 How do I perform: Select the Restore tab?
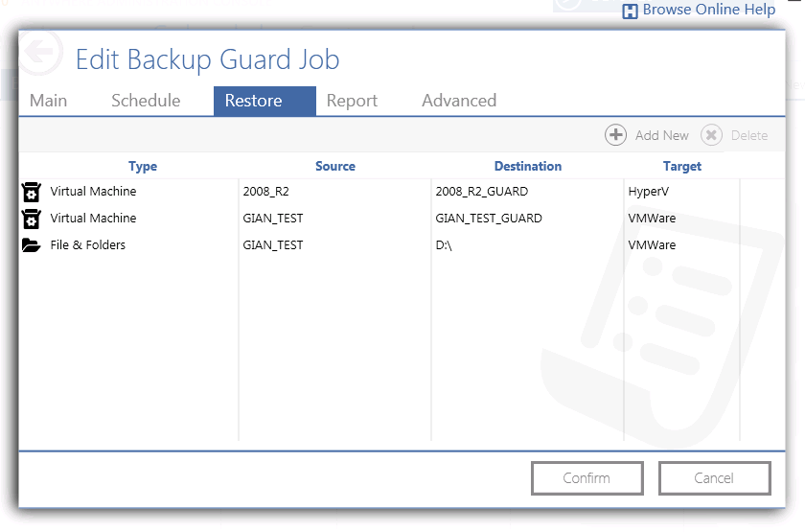[264, 101]
